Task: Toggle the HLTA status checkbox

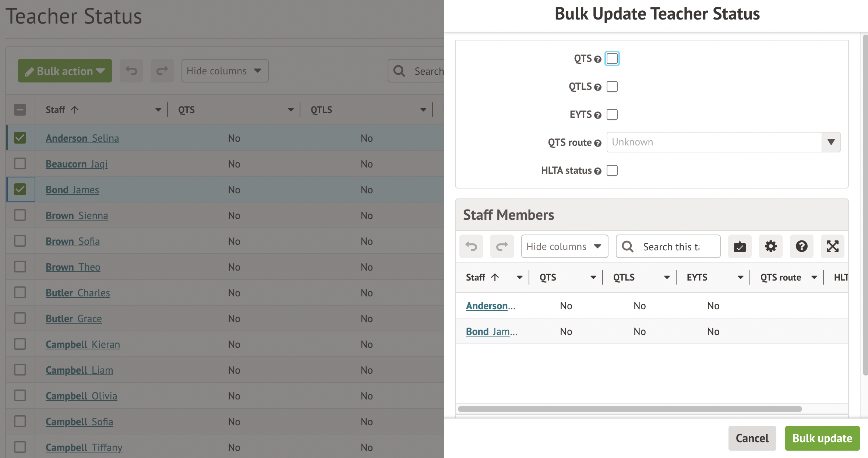Action: pos(612,170)
